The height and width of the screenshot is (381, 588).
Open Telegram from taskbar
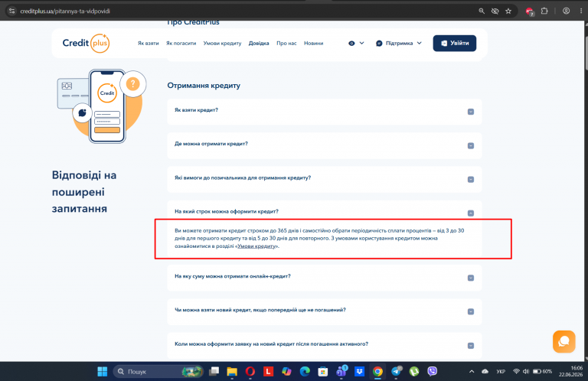396,371
